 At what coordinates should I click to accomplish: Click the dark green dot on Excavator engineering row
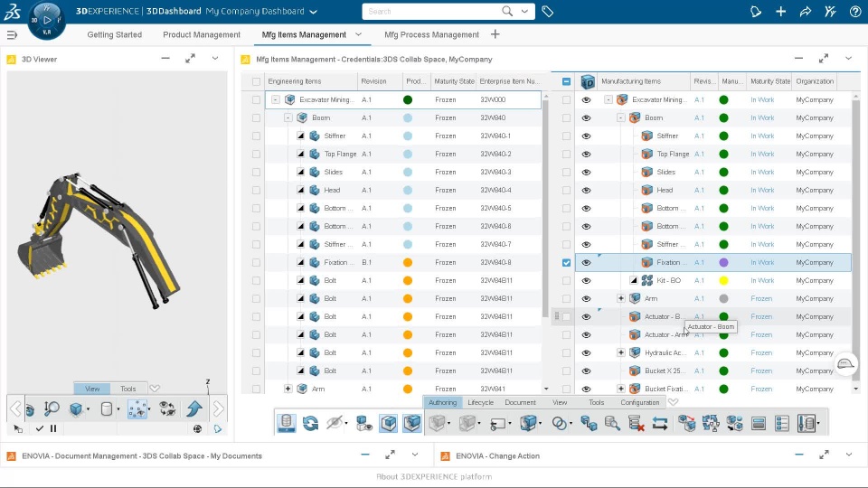coord(408,100)
